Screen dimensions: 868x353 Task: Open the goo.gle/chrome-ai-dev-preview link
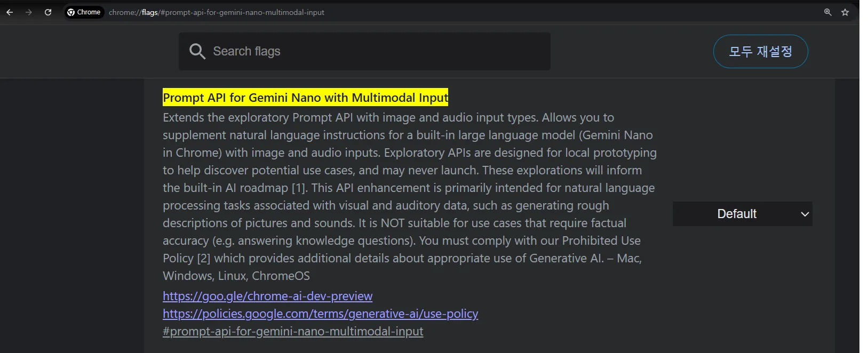pos(267,296)
